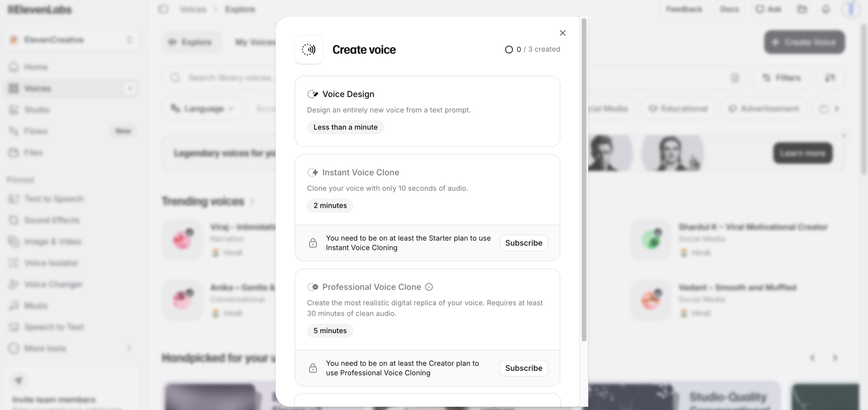The width and height of the screenshot is (868, 410).
Task: Open the Language filter dropdown
Action: coord(203,109)
